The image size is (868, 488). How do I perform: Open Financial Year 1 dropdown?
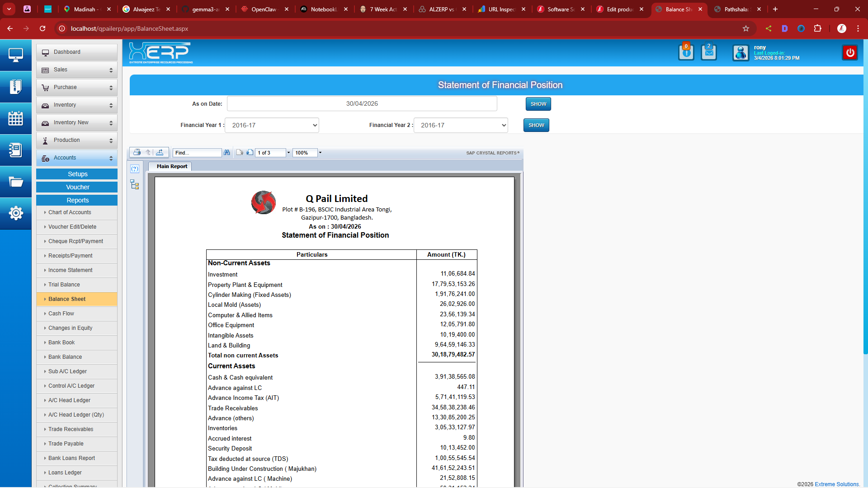(x=272, y=125)
